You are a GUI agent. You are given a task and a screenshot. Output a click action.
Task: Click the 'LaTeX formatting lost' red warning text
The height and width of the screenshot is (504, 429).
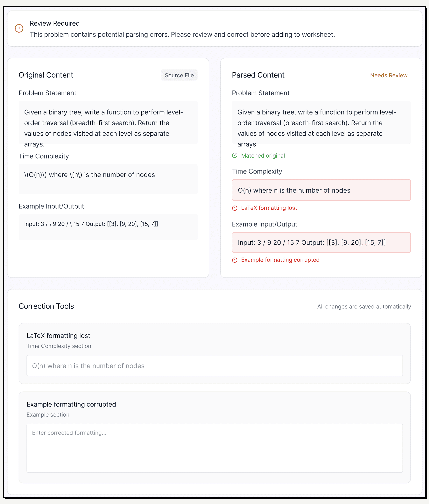click(x=269, y=208)
